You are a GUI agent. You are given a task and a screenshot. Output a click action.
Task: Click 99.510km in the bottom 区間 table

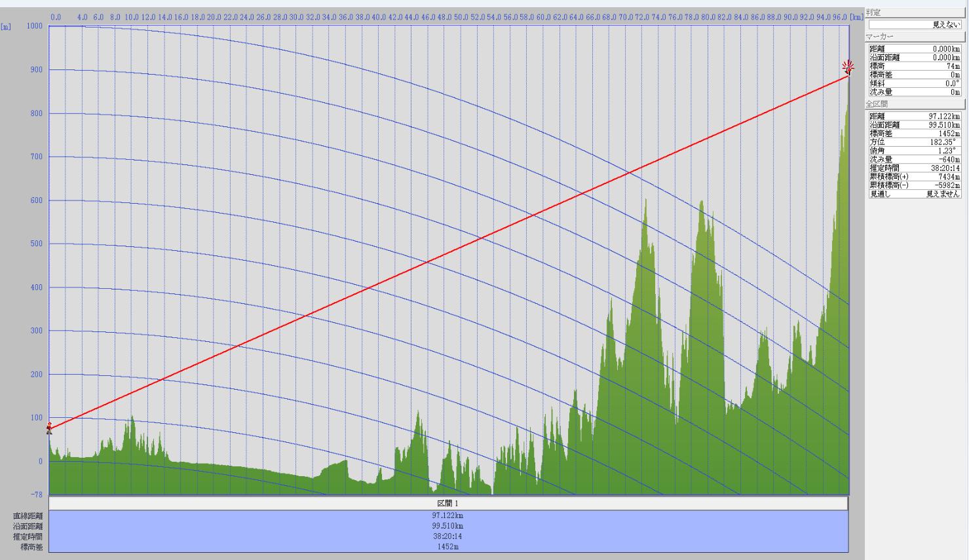[x=448, y=526]
